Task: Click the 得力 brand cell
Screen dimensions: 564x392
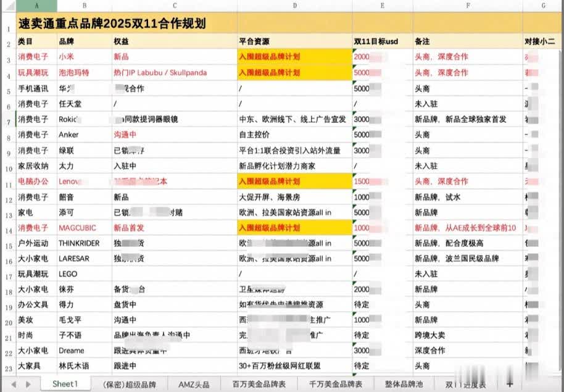Action: [x=85, y=304]
